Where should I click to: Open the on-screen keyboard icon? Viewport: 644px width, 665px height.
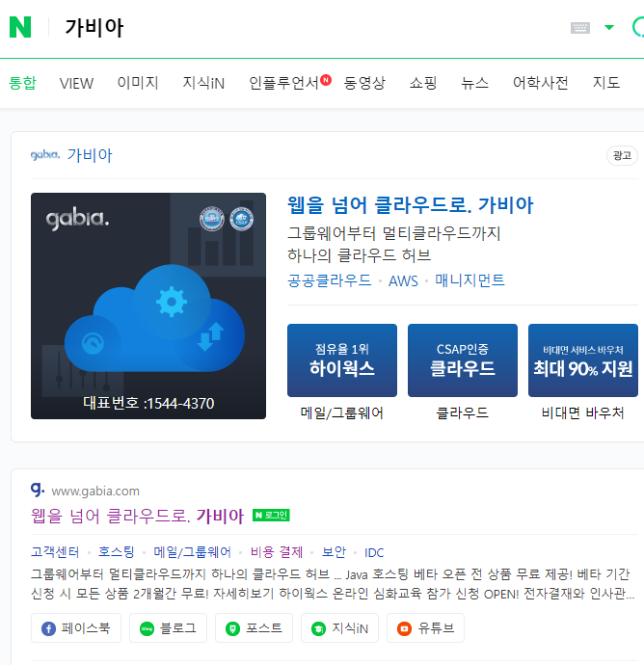(580, 28)
